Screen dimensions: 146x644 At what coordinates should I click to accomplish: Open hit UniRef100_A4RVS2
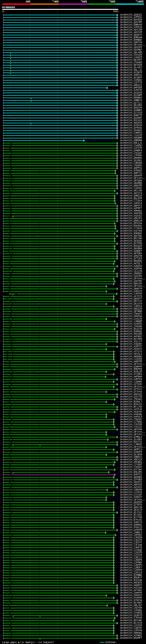click(131, 75)
